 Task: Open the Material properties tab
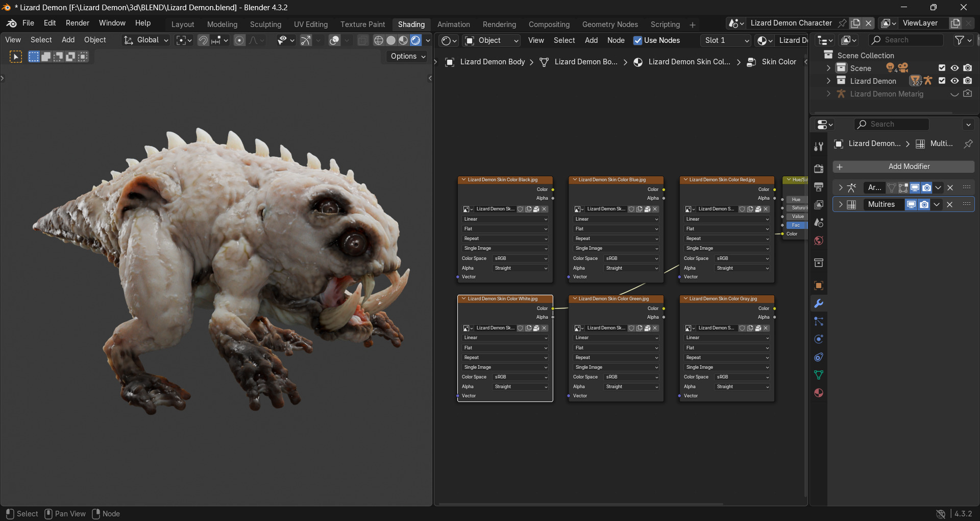pyautogui.click(x=819, y=393)
